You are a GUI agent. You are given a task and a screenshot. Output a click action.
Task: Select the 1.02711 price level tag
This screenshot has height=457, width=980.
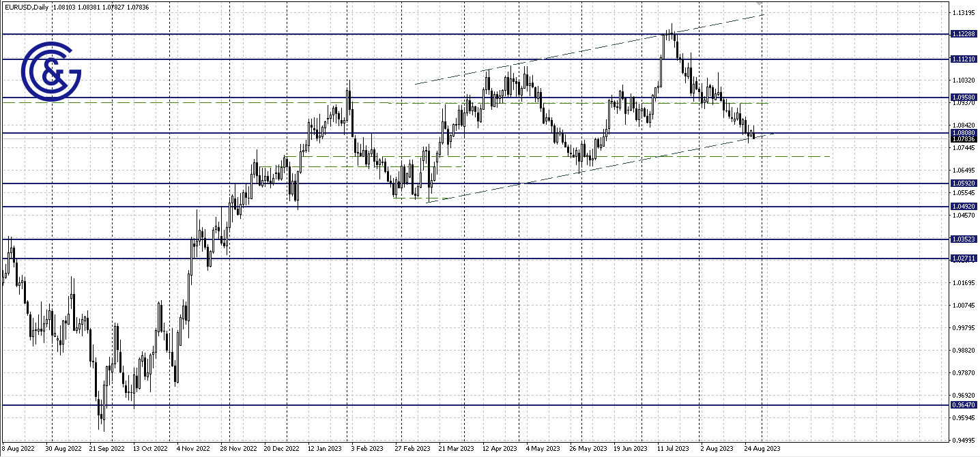[964, 258]
